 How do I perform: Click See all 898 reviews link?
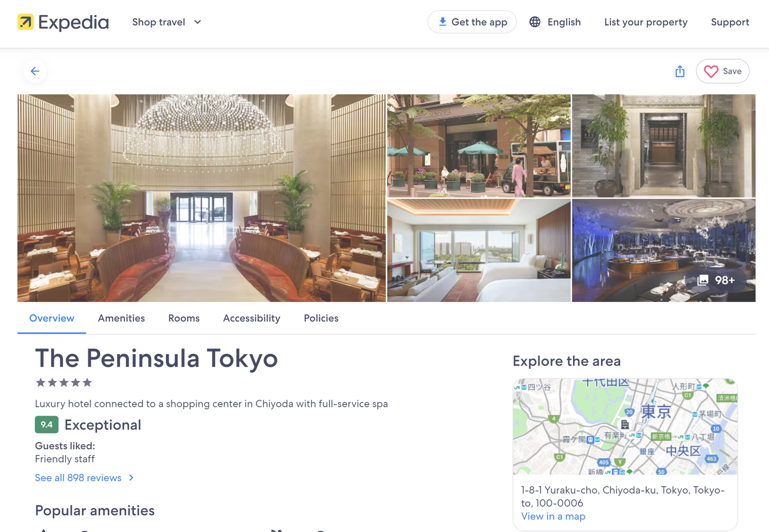(78, 478)
